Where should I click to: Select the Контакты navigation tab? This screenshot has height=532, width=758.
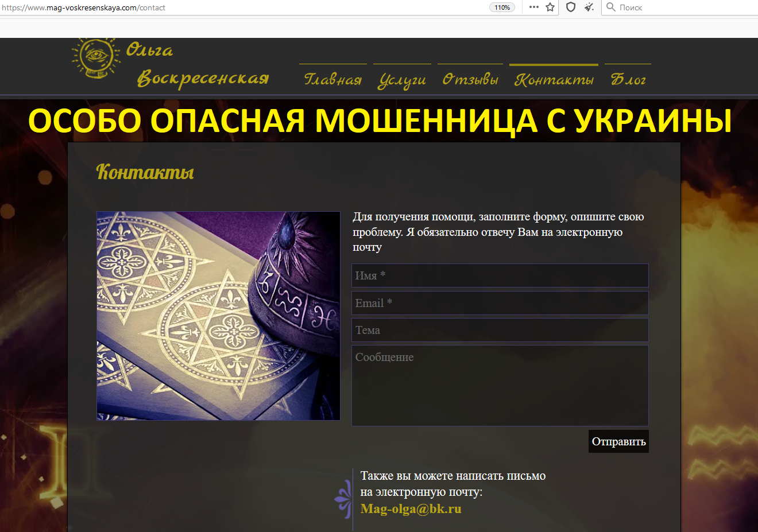tap(554, 79)
